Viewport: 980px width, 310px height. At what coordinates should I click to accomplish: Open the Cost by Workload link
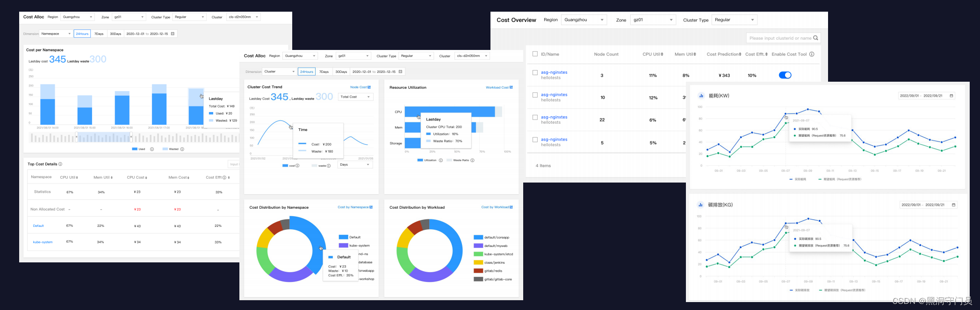click(497, 207)
